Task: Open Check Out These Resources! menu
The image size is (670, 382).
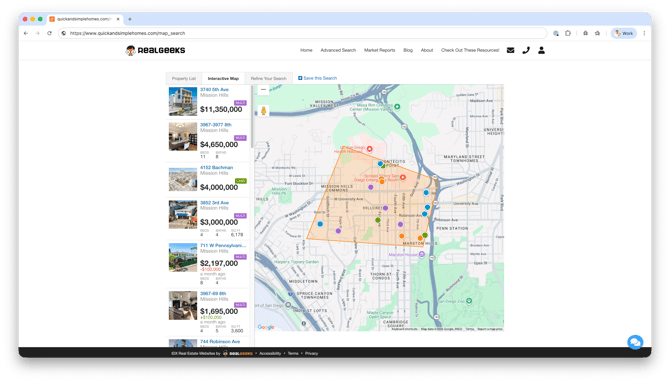Action: point(470,50)
